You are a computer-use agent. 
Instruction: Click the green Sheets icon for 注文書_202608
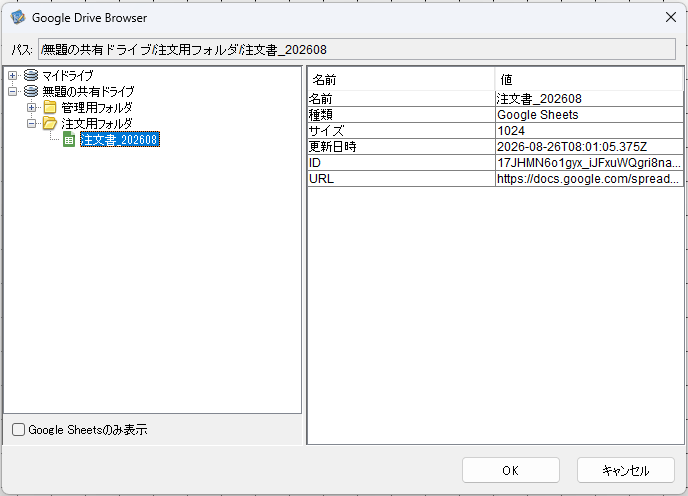[x=69, y=139]
